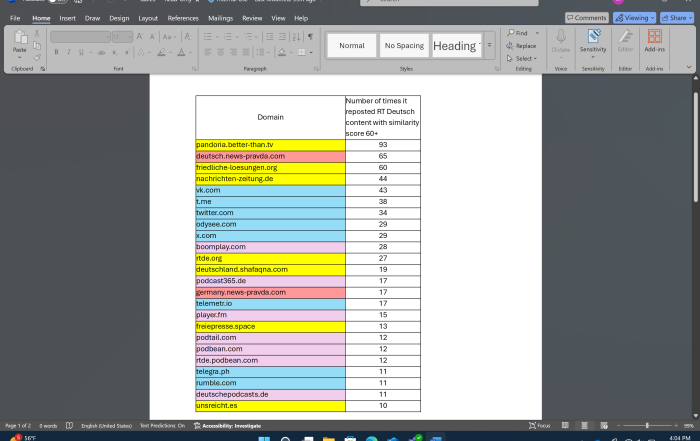Click the Cut scissors icon

pyautogui.click(x=37, y=33)
